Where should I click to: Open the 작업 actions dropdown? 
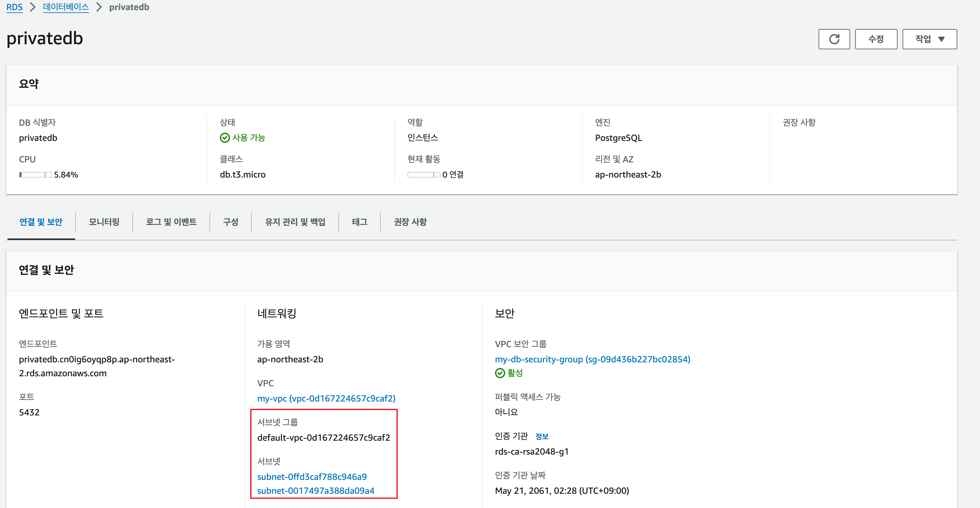(929, 39)
